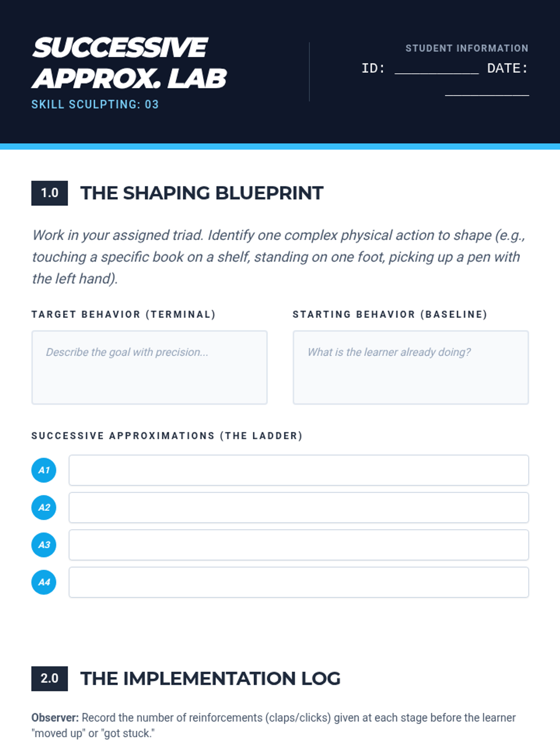Click the 1.0 section number badge
This screenshot has height=747, width=560.
click(x=49, y=193)
